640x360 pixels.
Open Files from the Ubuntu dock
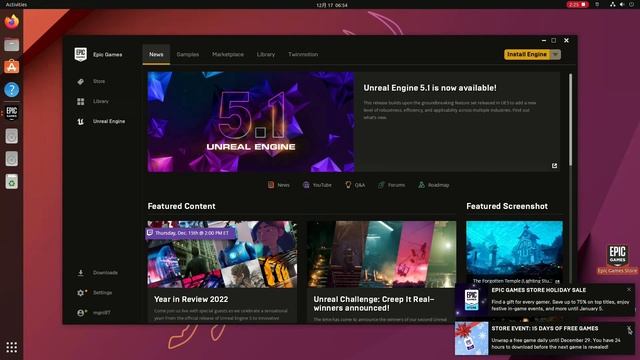pos(11,44)
